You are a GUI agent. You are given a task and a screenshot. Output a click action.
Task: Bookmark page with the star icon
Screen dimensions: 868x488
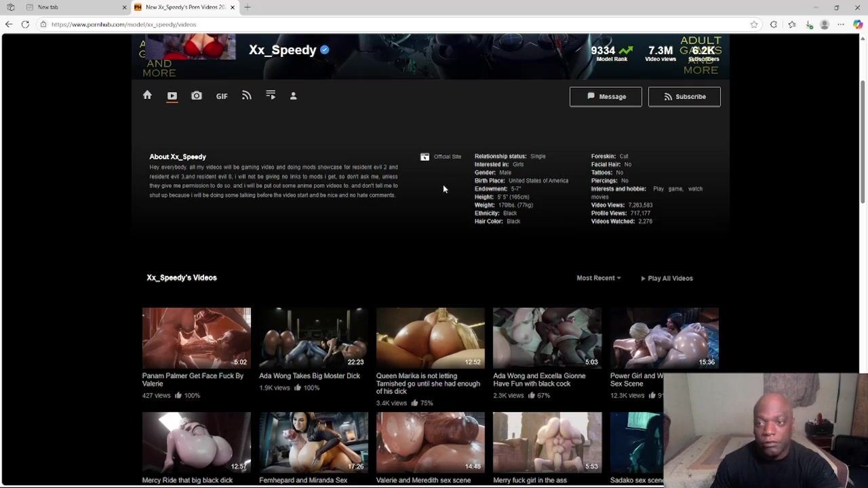click(754, 24)
